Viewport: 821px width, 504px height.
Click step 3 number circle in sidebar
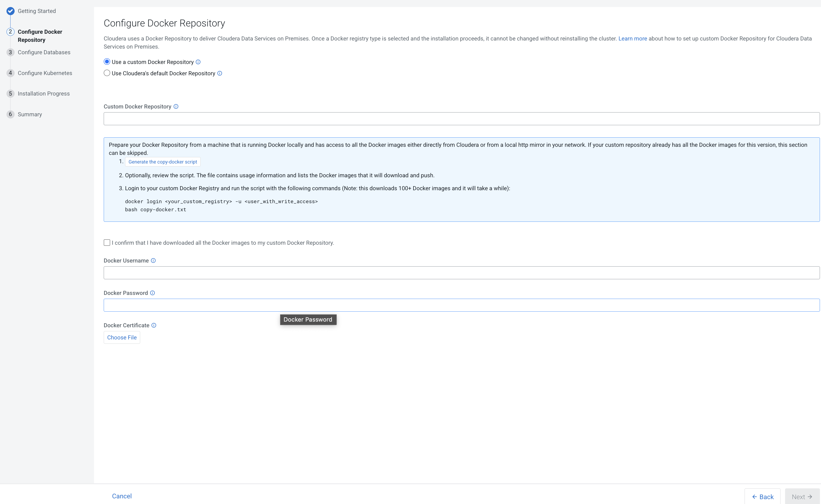coord(10,52)
